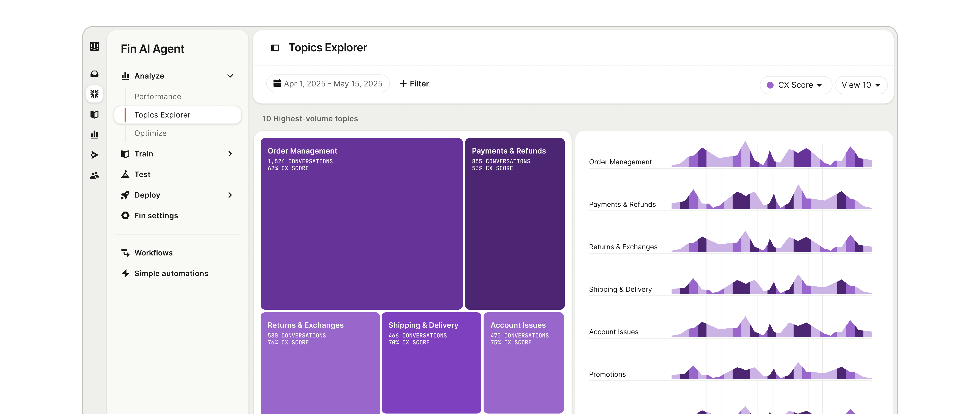Toggle the sidebar panel icon beside Topics Explorer

click(x=275, y=48)
